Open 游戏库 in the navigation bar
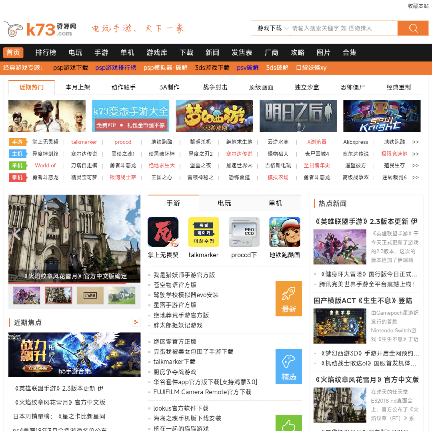The image size is (432, 431). [157, 52]
